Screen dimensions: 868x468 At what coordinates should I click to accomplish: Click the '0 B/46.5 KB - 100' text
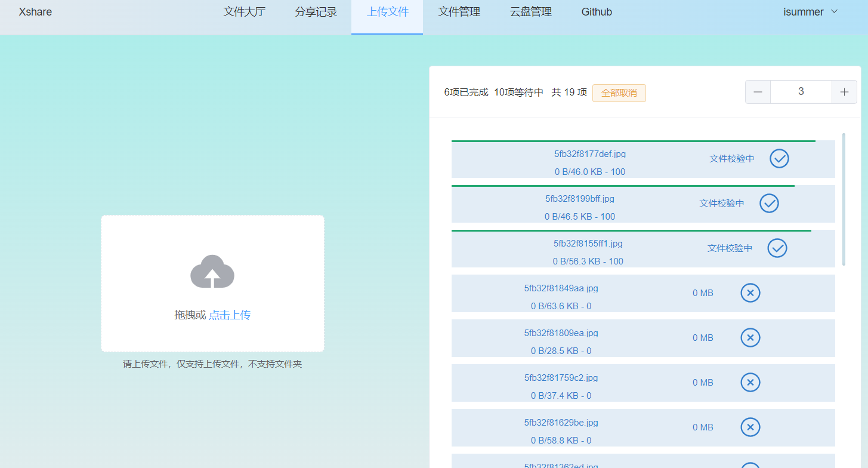click(x=580, y=217)
